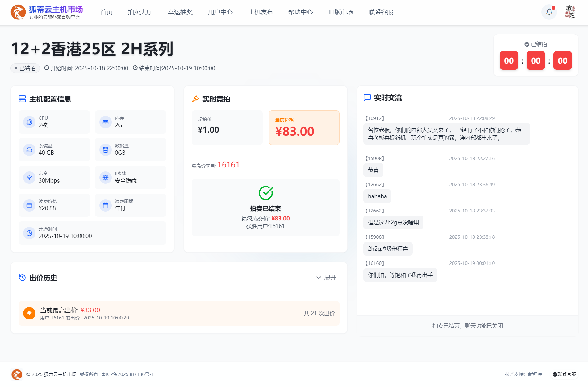This screenshot has width=588, height=387.
Task: Click the green auction-ended checkmark icon
Action: 265,193
